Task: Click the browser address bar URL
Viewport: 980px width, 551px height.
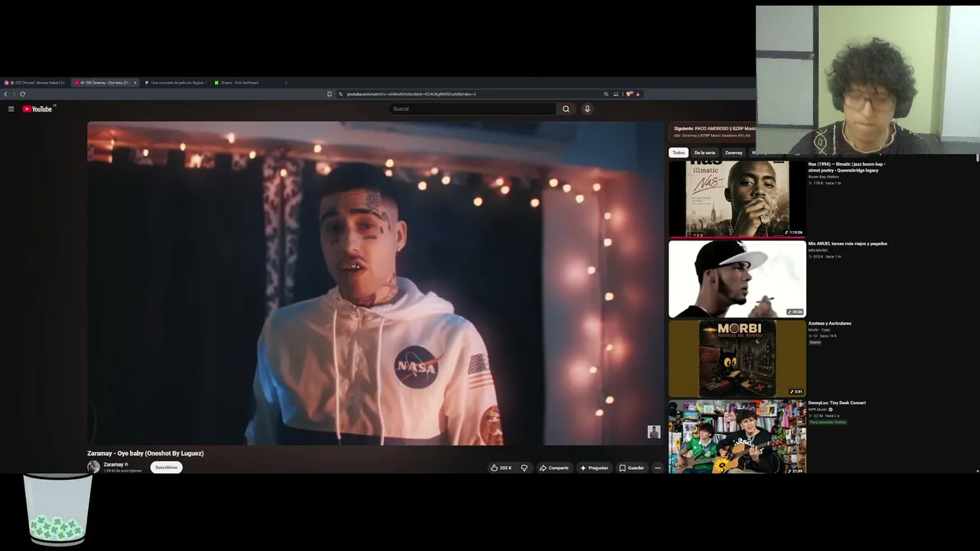Action: click(x=411, y=94)
